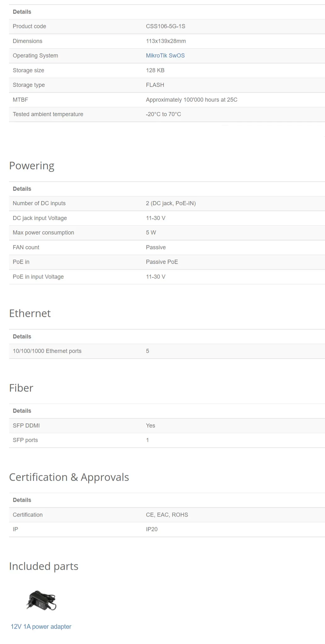The image size is (325, 644).
Task: Select the Tested ambient temperature value
Action: coord(163,114)
